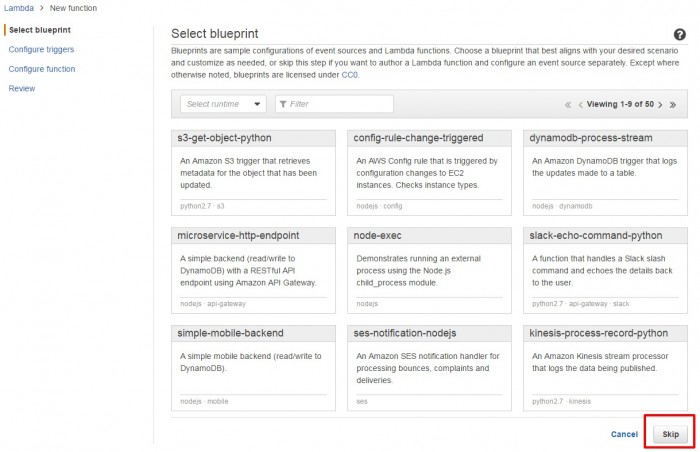Choose the microservice-http-endpoint blueprint
This screenshot has height=452, width=700.
[x=253, y=271]
